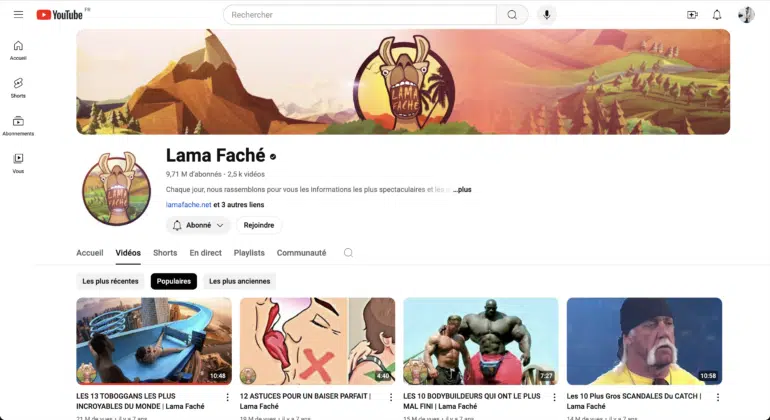This screenshot has width=770, height=420.
Task: Open the Create video icon
Action: click(692, 15)
